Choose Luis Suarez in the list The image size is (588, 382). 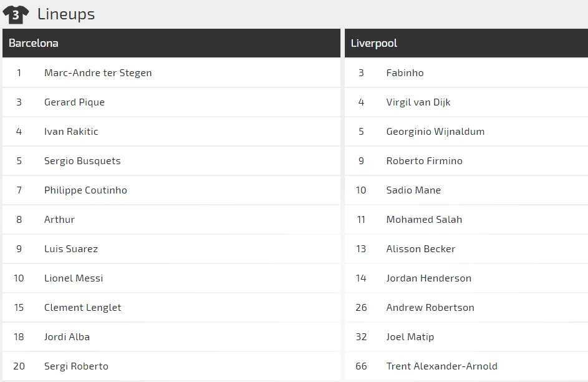[71, 248]
